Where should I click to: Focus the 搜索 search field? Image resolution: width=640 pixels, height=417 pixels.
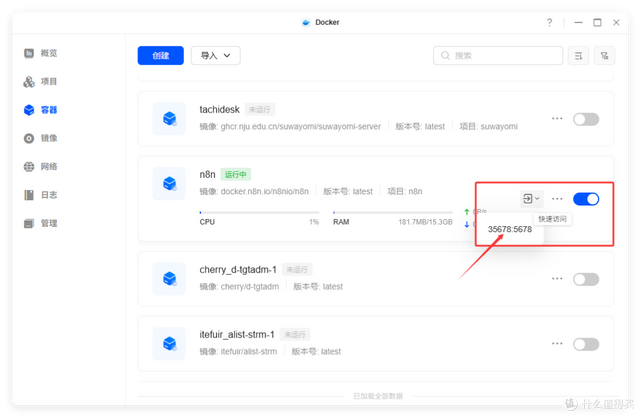click(x=498, y=55)
